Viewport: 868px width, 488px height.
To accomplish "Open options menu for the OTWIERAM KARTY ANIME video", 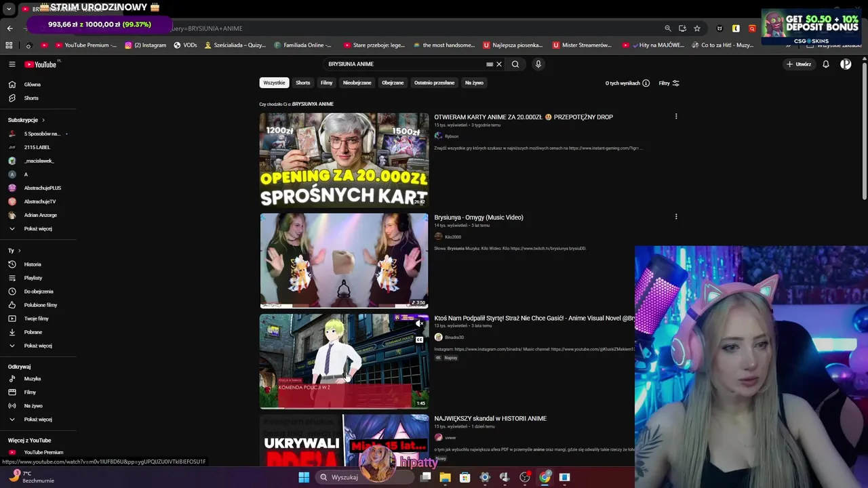I will [x=676, y=117].
